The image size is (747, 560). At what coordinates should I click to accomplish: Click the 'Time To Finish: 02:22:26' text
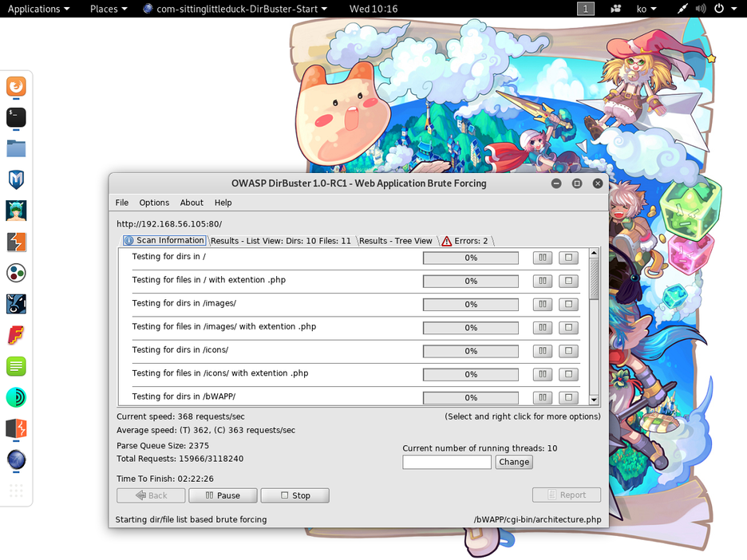click(x=165, y=479)
